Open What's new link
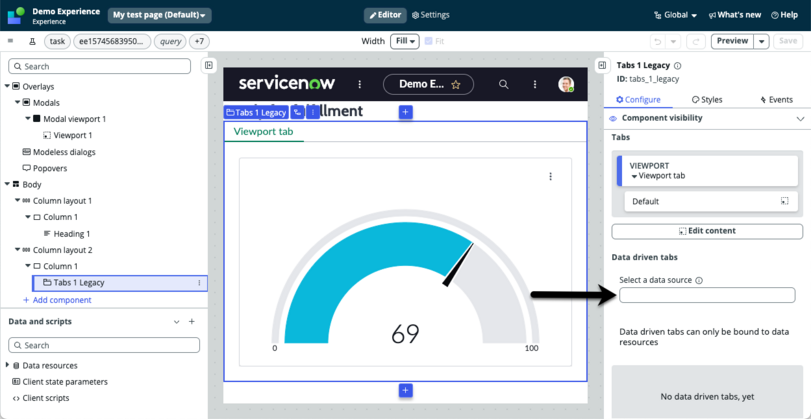This screenshot has width=811, height=419. (734, 16)
